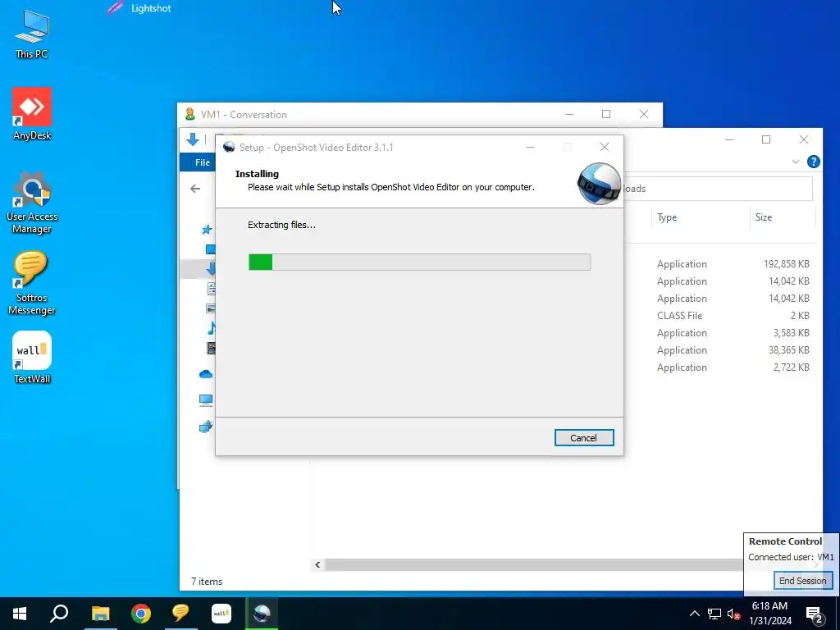This screenshot has height=630, width=840.
Task: Select the 192,858 KB Application row
Action: [x=720, y=264]
